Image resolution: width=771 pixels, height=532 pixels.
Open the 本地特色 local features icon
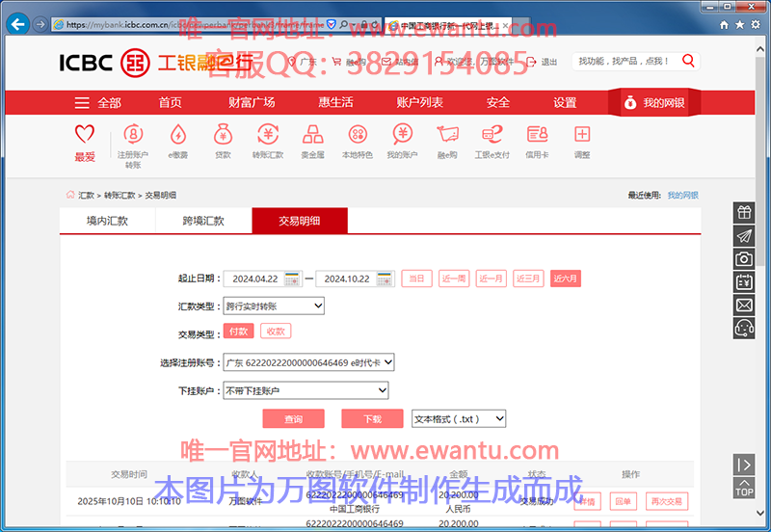click(358, 134)
